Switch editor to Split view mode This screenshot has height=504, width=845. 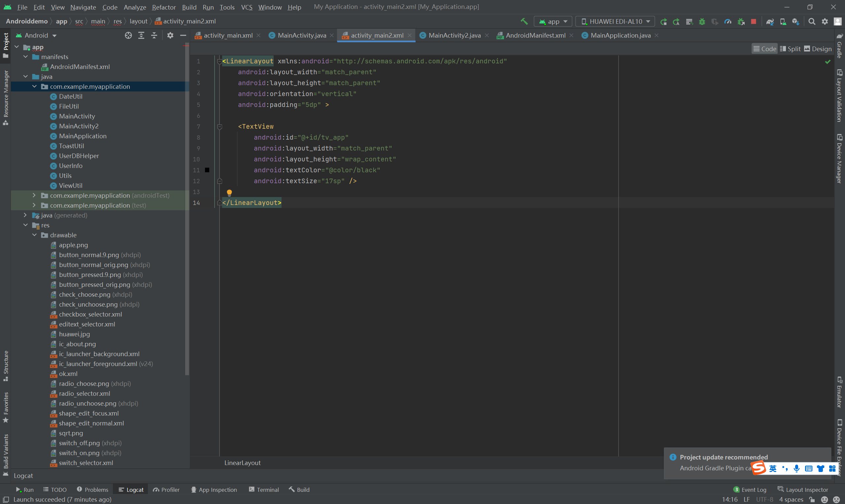pyautogui.click(x=790, y=49)
